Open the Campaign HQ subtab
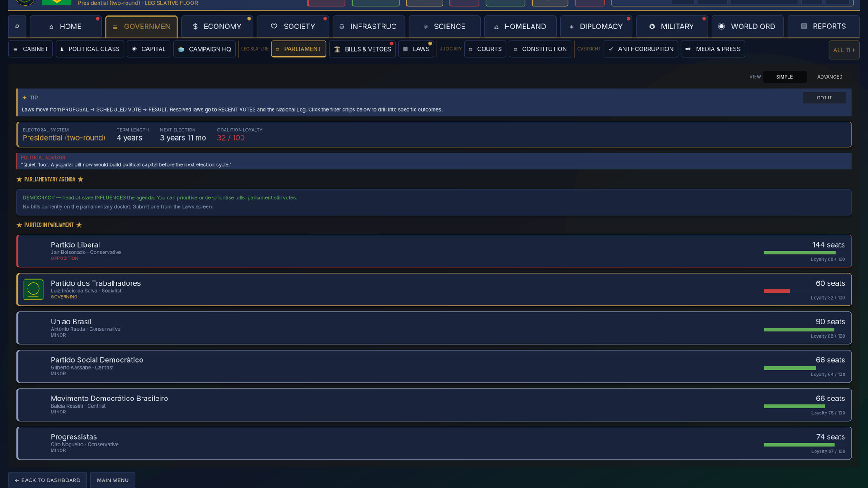Viewport: 868px width, 488px height. pos(204,49)
